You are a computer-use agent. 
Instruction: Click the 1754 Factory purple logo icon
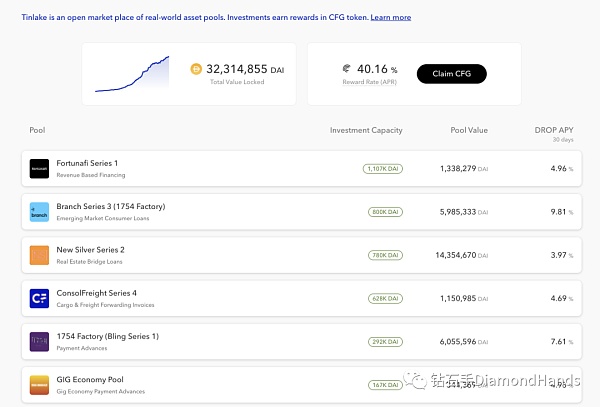click(39, 342)
